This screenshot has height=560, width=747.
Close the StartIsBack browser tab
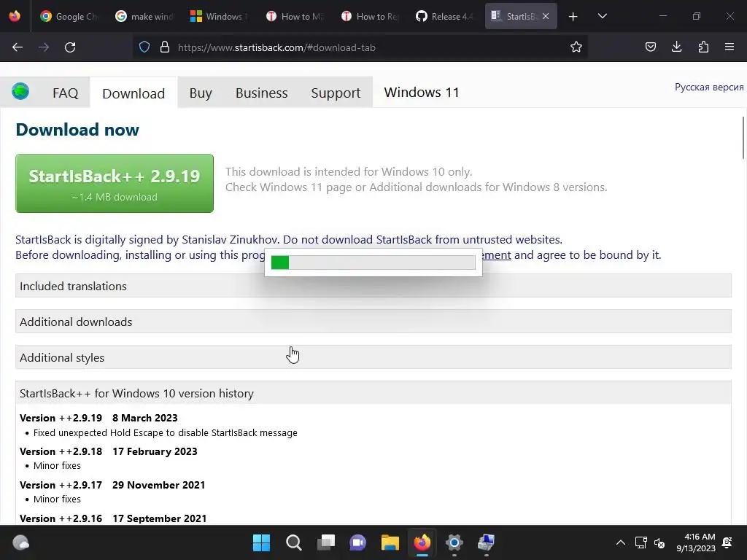pyautogui.click(x=546, y=16)
